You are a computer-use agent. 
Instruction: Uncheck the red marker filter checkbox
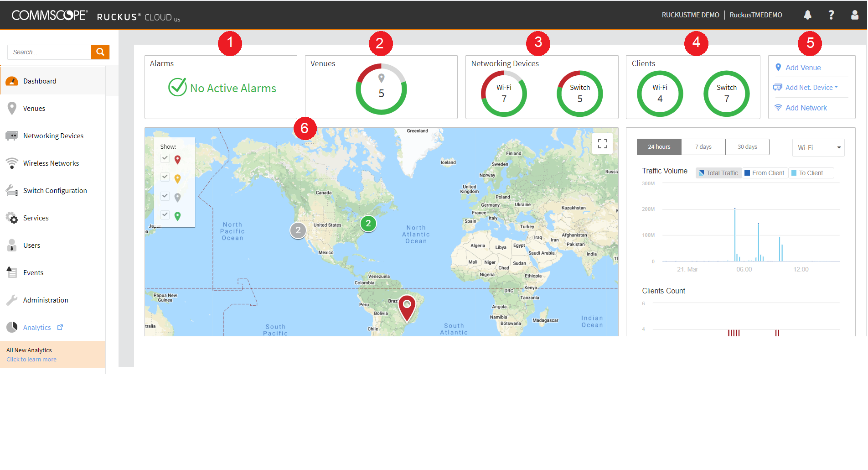pyautogui.click(x=165, y=158)
